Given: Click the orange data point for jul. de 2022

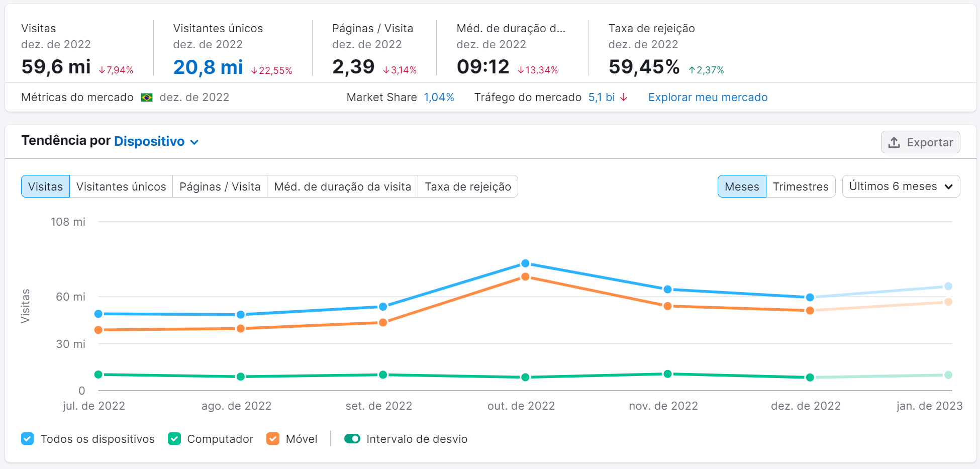Looking at the screenshot, I should point(99,330).
